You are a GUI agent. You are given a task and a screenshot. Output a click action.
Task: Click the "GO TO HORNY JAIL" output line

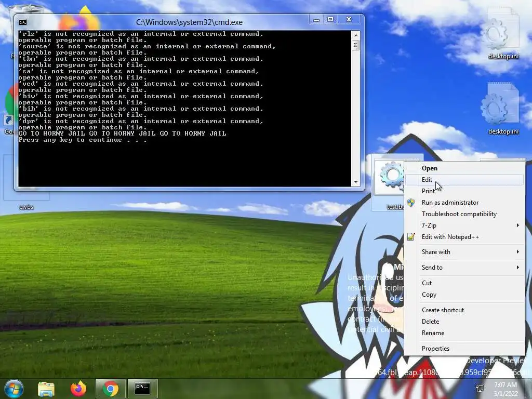(x=122, y=134)
